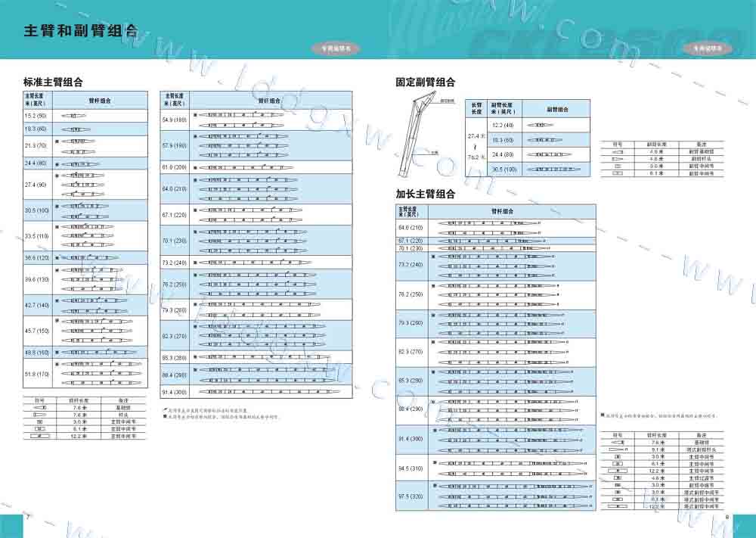756x538 pixels.
Task: Select '64.0 (210)' in the standard boom table
Action: [x=175, y=189]
